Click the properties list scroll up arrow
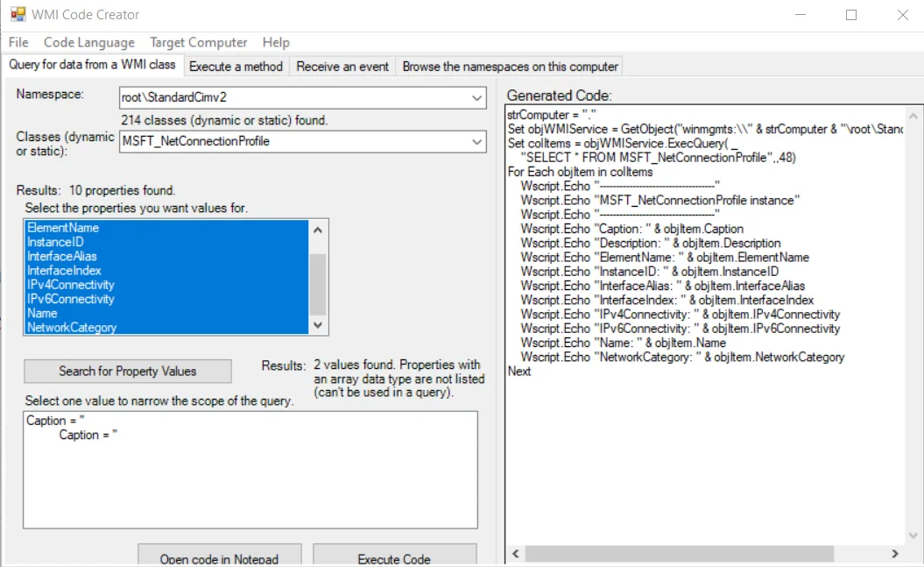Image resolution: width=924 pixels, height=567 pixels. pos(318,230)
